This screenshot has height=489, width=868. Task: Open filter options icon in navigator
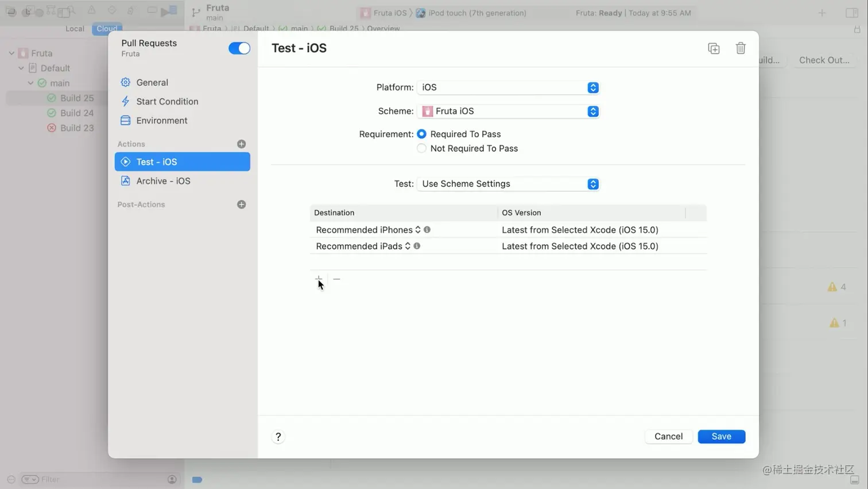pyautogui.click(x=30, y=479)
